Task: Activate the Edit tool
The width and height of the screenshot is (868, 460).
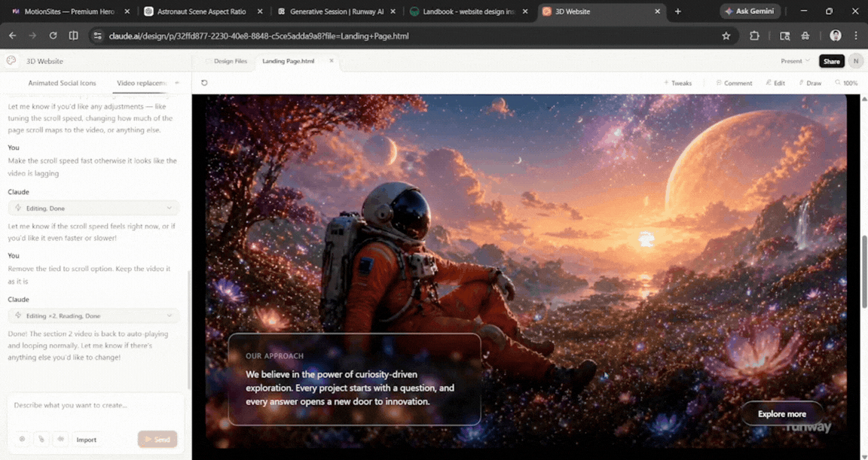Action: [x=775, y=83]
